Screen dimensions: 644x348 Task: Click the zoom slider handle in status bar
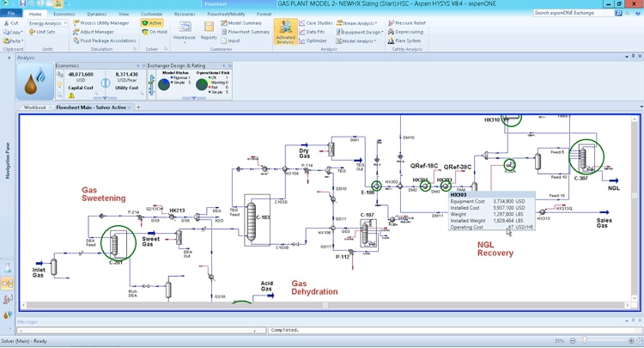[x=585, y=340]
